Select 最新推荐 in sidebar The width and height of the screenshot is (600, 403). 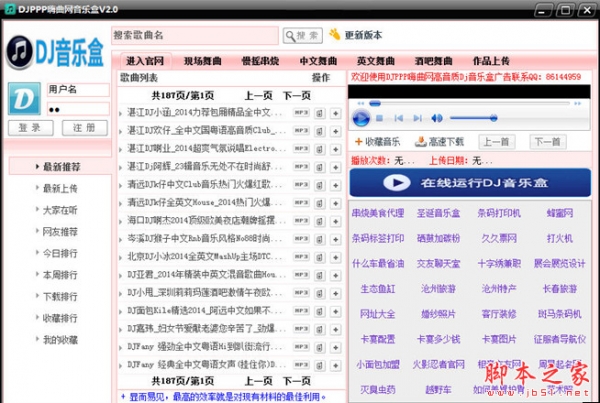(60, 166)
